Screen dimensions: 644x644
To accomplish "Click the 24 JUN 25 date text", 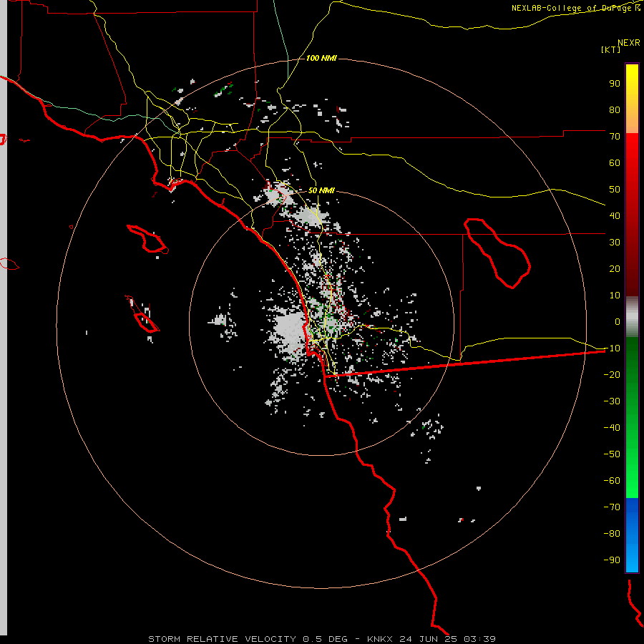I will click(x=429, y=639).
